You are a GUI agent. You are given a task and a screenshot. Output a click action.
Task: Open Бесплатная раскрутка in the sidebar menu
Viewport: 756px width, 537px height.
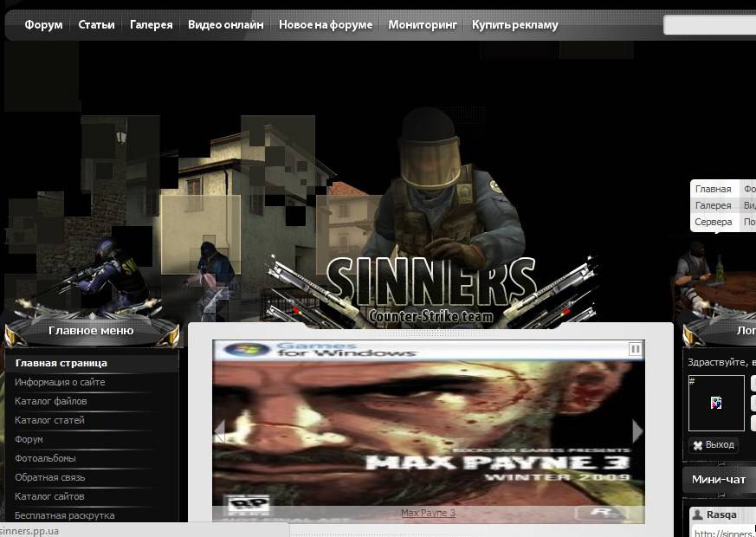(x=62, y=515)
